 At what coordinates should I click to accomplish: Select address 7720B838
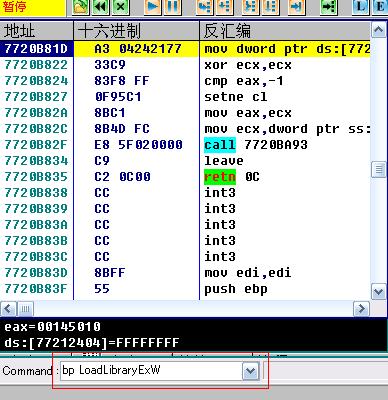[36, 193]
